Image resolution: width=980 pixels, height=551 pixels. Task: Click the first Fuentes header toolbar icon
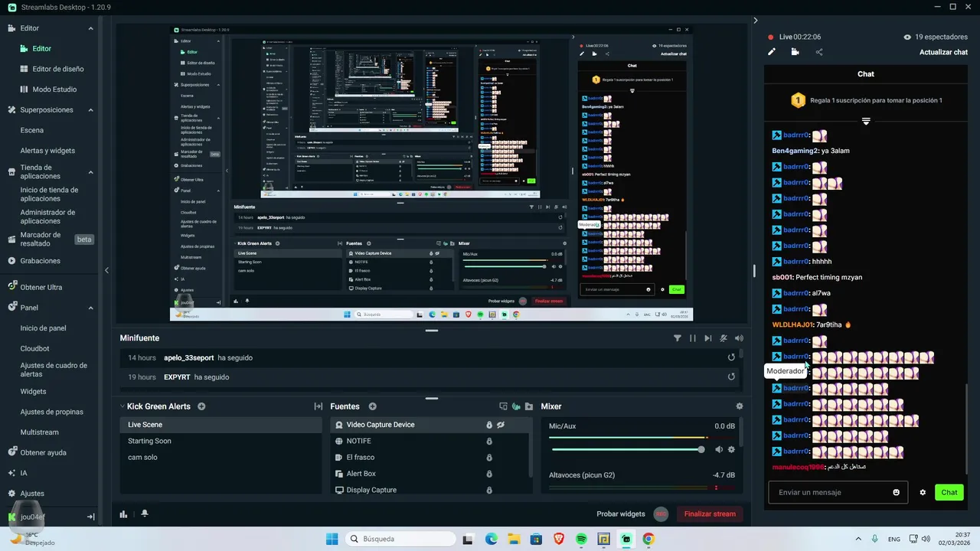503,406
